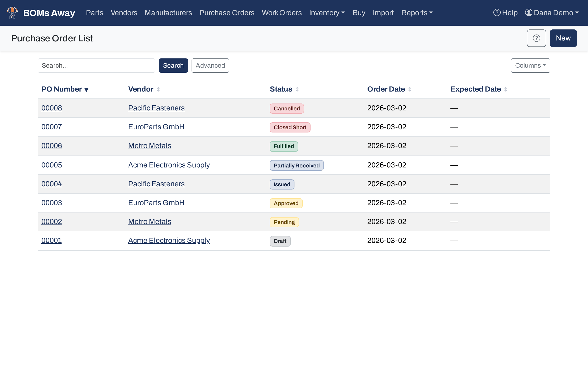
Task: Open purchase order 00001
Action: click(x=51, y=241)
